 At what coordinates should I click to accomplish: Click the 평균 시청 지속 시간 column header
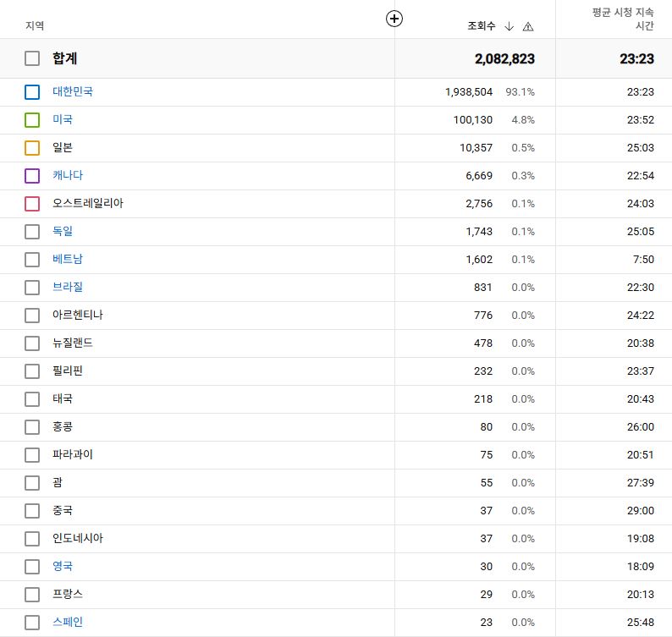(622, 19)
